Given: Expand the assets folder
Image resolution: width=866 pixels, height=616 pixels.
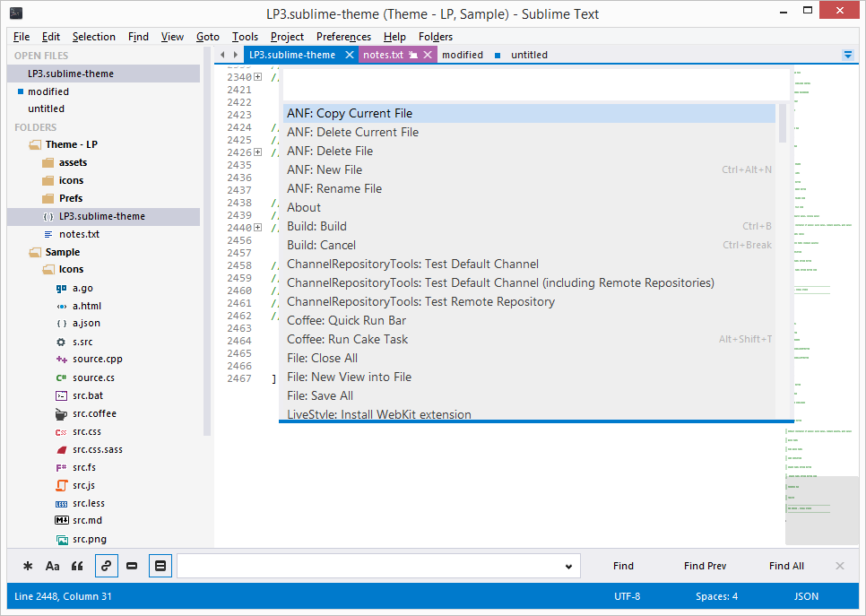Looking at the screenshot, I should [48, 162].
